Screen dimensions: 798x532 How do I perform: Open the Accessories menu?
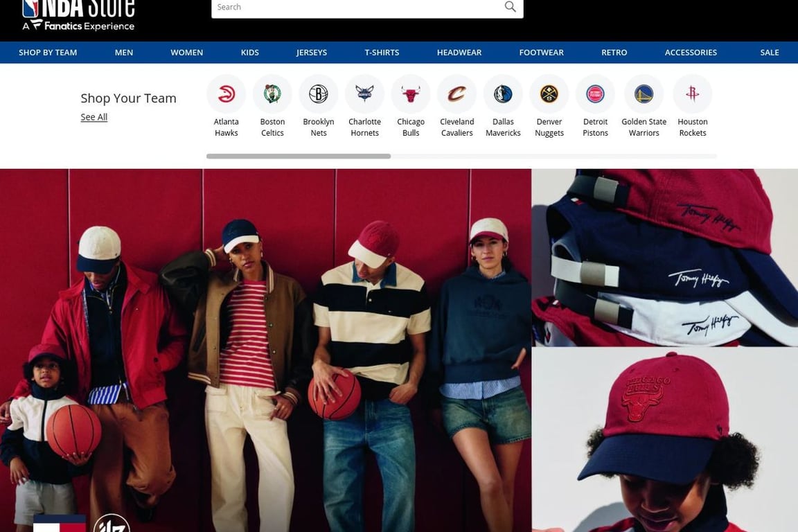pos(691,53)
